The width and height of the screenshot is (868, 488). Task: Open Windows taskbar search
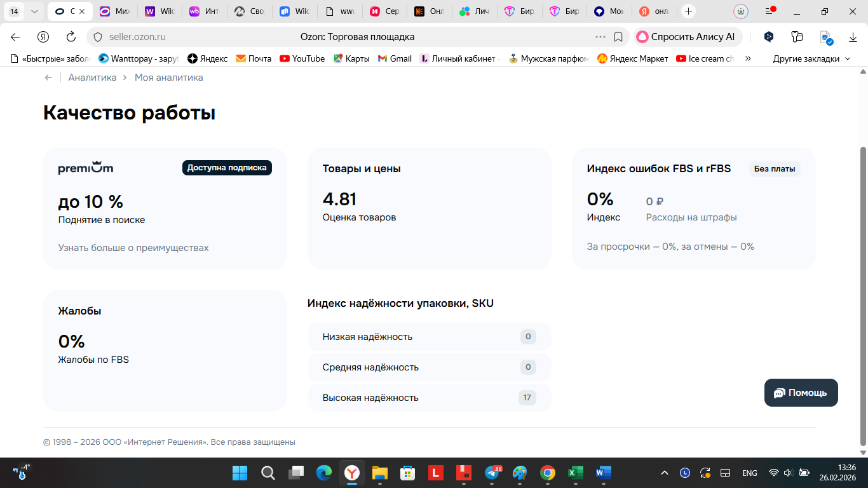click(268, 473)
